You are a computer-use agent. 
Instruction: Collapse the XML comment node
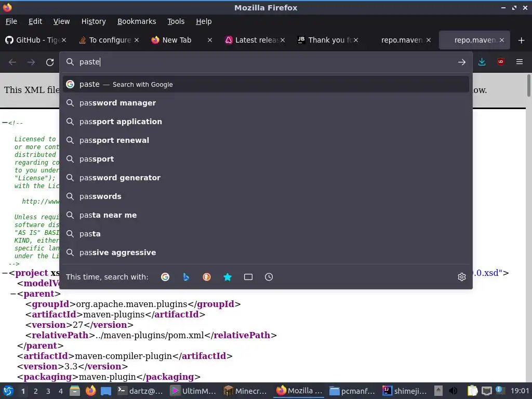5,123
